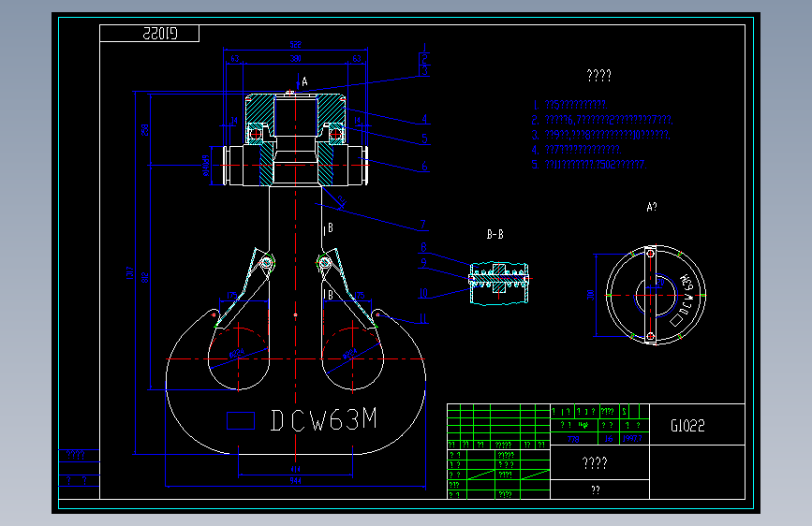The image size is (812, 526).
Task: Select part callout number 10
Action: tap(423, 293)
